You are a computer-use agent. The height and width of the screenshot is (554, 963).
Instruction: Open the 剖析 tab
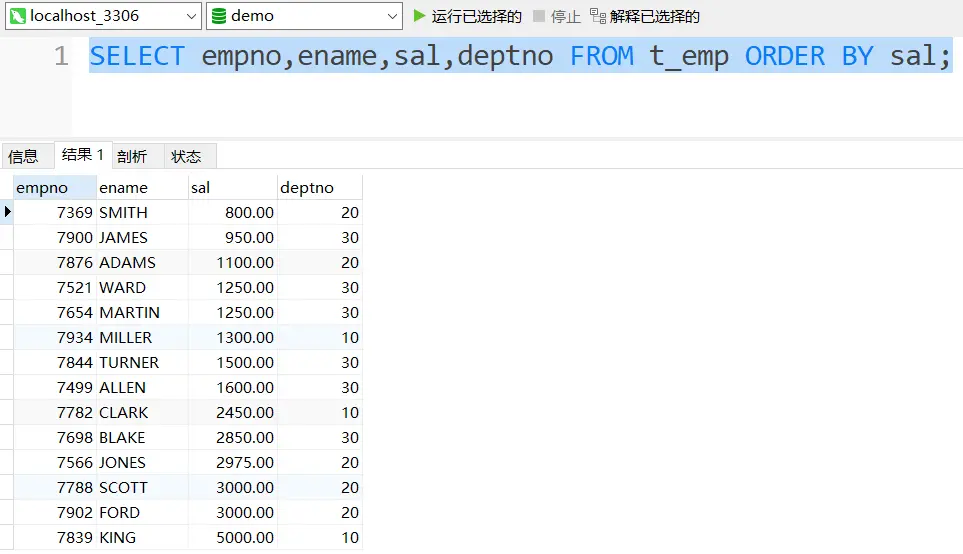coord(132,156)
